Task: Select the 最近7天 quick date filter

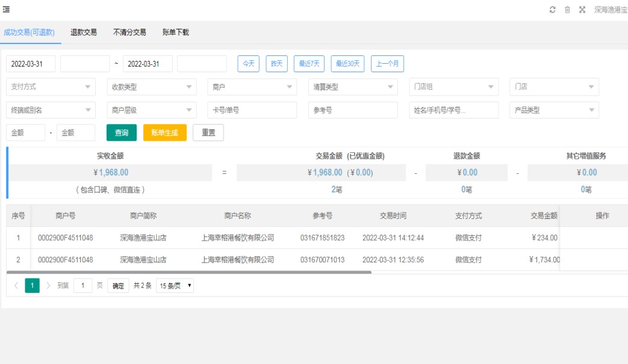Action: click(x=309, y=64)
